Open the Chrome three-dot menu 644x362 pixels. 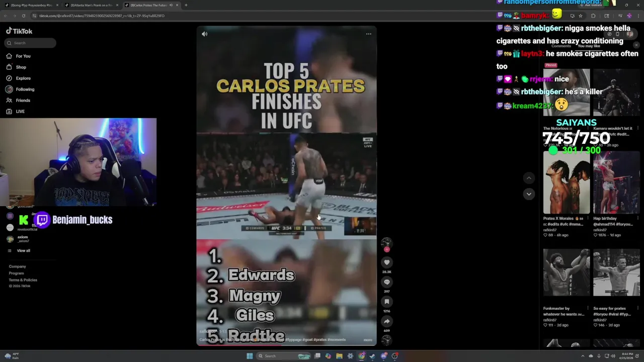coord(639,16)
